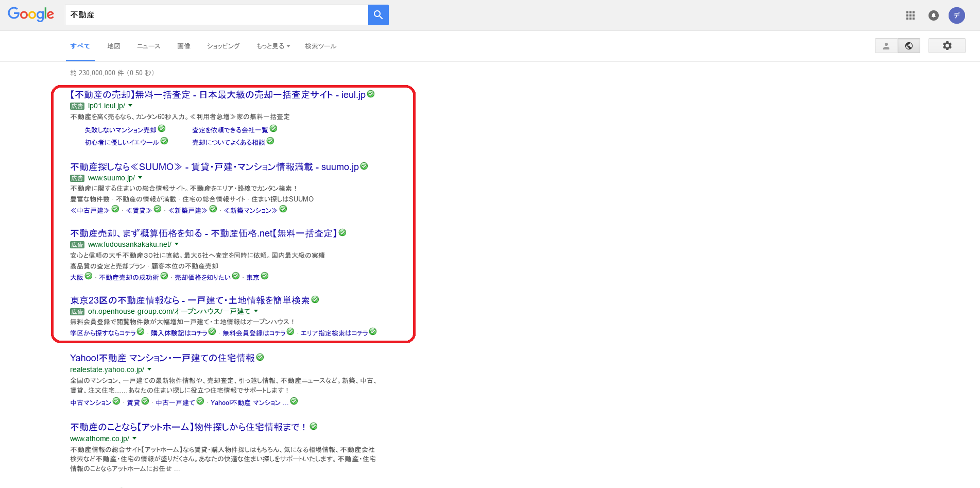Open 購入体験記はコチラ sitelink
Viewport: 980px width, 488px height.
click(x=179, y=333)
